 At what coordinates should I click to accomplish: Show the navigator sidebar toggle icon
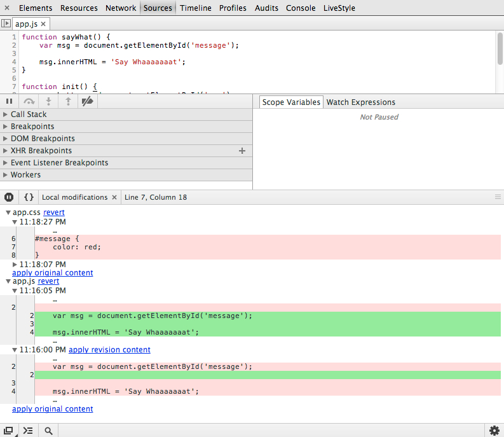click(6, 24)
